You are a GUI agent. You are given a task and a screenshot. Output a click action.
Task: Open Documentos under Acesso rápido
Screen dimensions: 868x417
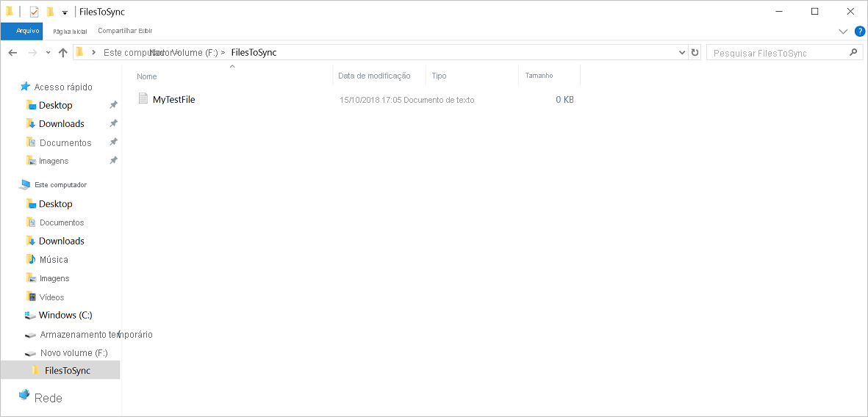pos(65,142)
